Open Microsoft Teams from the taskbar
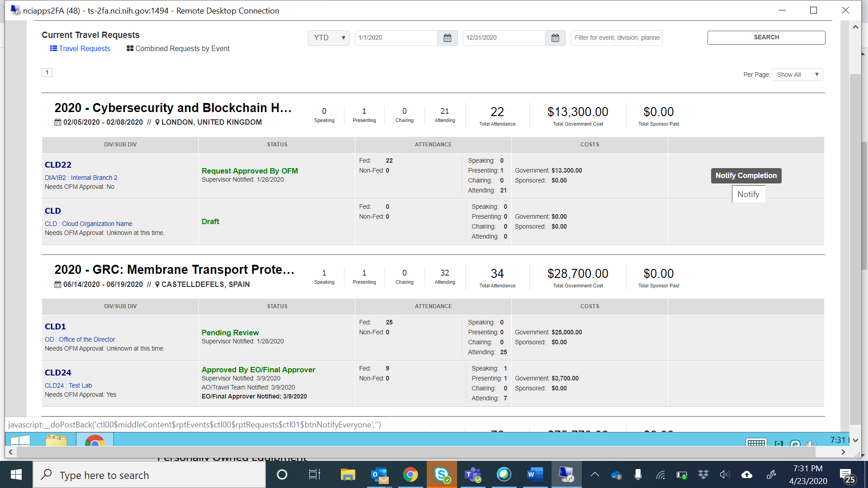Image resolution: width=868 pixels, height=488 pixels. click(x=472, y=474)
